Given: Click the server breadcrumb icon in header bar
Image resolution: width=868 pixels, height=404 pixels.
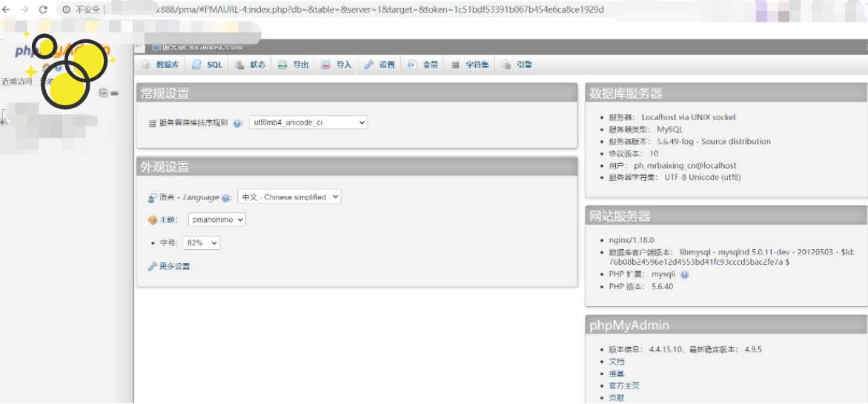Looking at the screenshot, I should [156, 47].
